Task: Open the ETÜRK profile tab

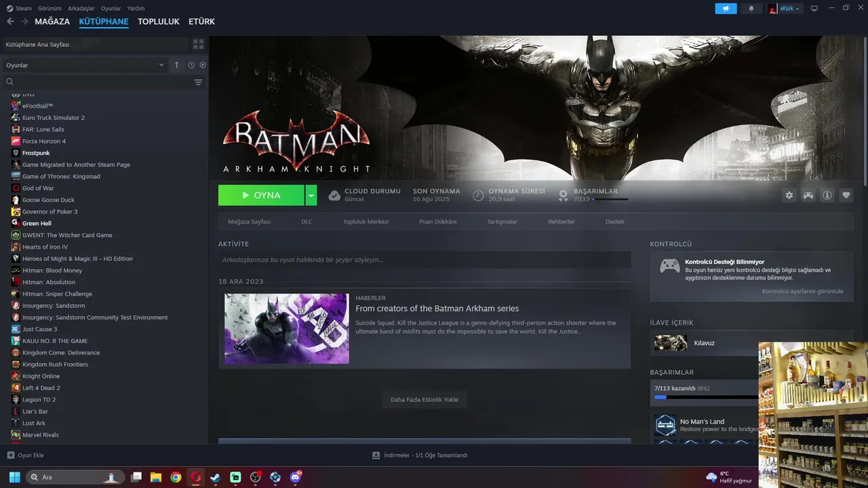Action: 201,22
